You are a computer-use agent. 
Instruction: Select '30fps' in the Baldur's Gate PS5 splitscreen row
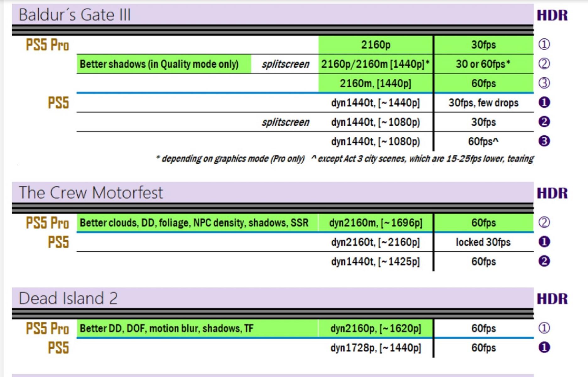point(483,122)
